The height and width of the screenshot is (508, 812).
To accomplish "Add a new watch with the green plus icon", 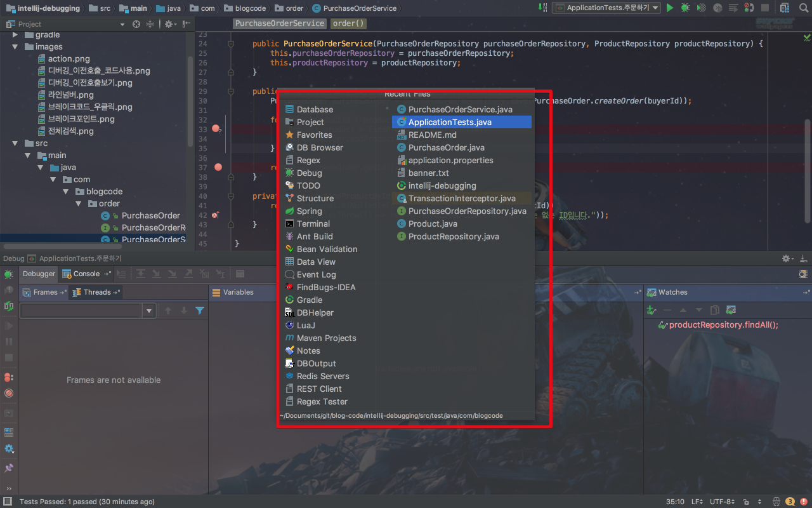I will pyautogui.click(x=651, y=310).
